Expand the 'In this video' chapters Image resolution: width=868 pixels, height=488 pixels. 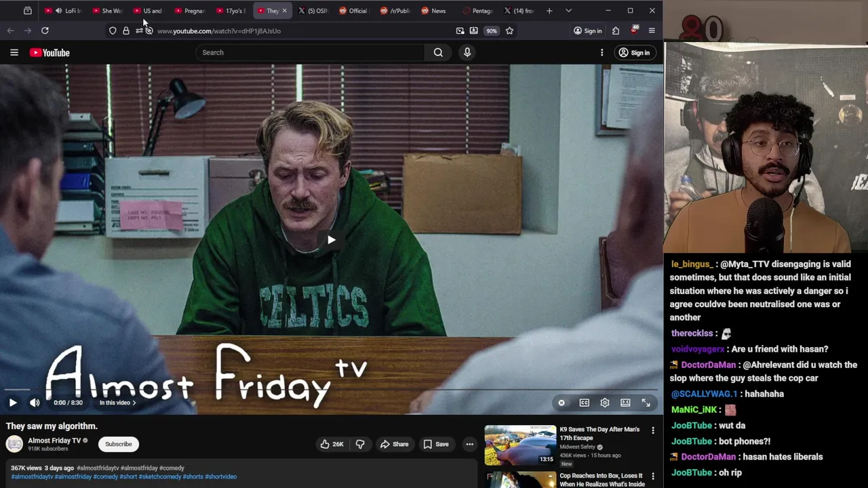(117, 403)
